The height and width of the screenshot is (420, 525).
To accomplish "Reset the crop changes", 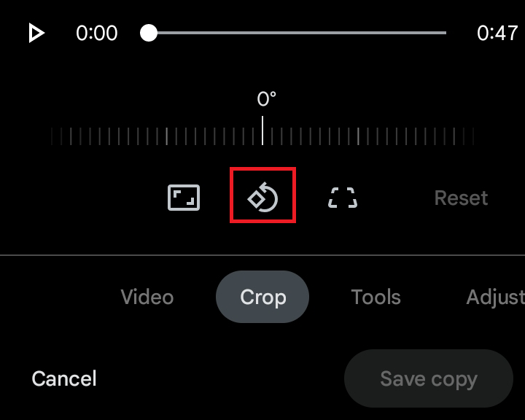I will pos(461,198).
